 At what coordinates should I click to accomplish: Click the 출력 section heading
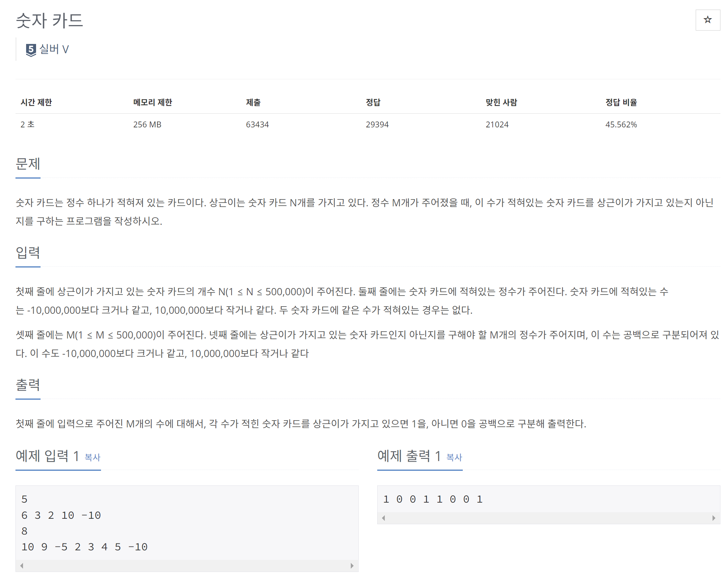(x=28, y=385)
